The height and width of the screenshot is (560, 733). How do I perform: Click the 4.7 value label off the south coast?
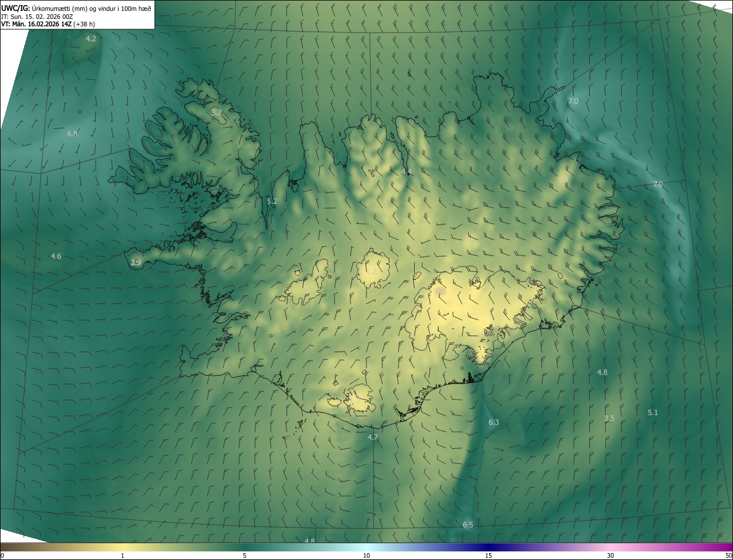pos(373,437)
